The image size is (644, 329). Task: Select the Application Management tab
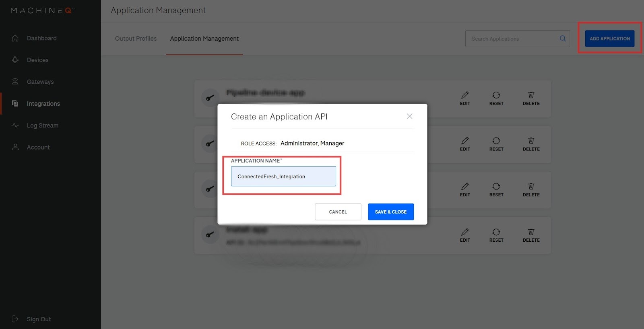[x=204, y=39]
